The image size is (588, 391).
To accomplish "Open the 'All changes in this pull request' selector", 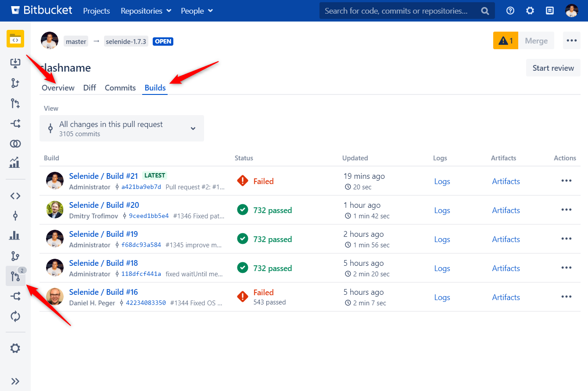I will pyautogui.click(x=122, y=128).
